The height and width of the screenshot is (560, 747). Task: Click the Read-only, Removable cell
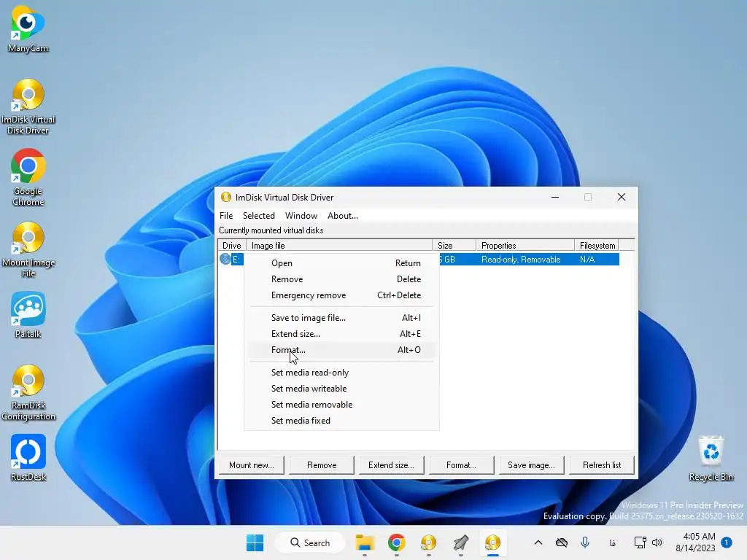pyautogui.click(x=521, y=260)
